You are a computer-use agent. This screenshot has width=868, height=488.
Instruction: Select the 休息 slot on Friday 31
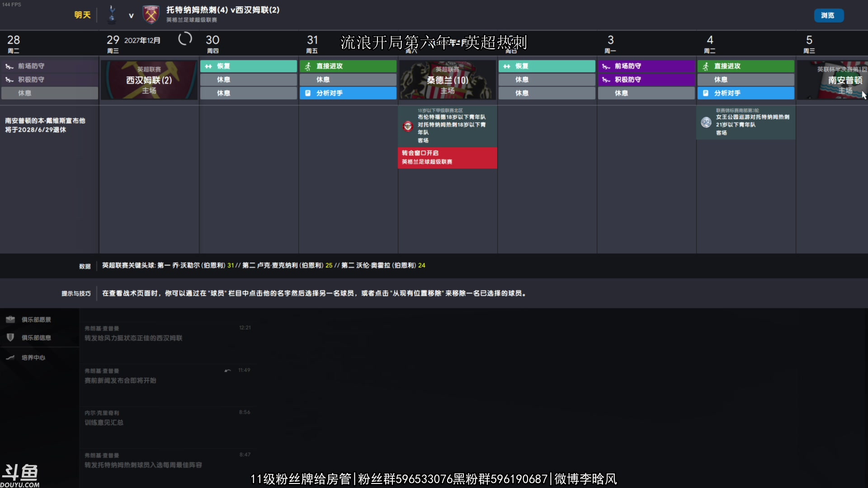tap(348, 80)
